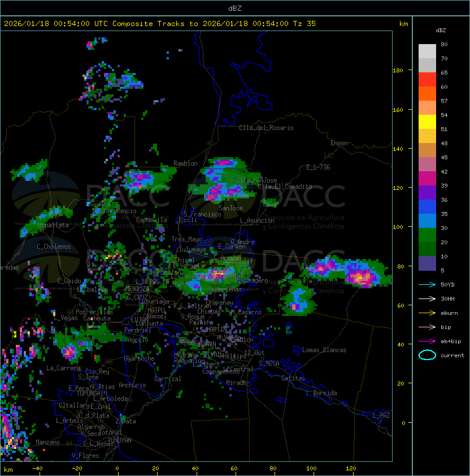Pick the slate-purple bottom swatch of the scale
The image size is (470, 476).
click(x=427, y=263)
